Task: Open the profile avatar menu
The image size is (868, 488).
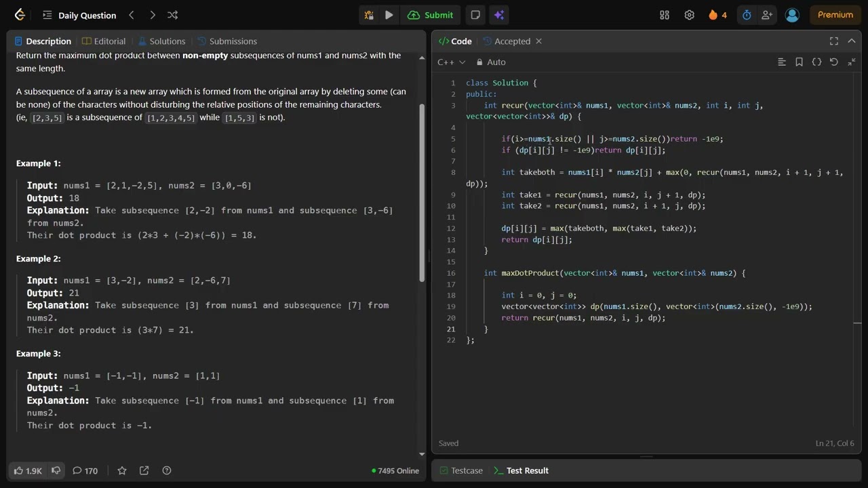Action: [x=792, y=15]
